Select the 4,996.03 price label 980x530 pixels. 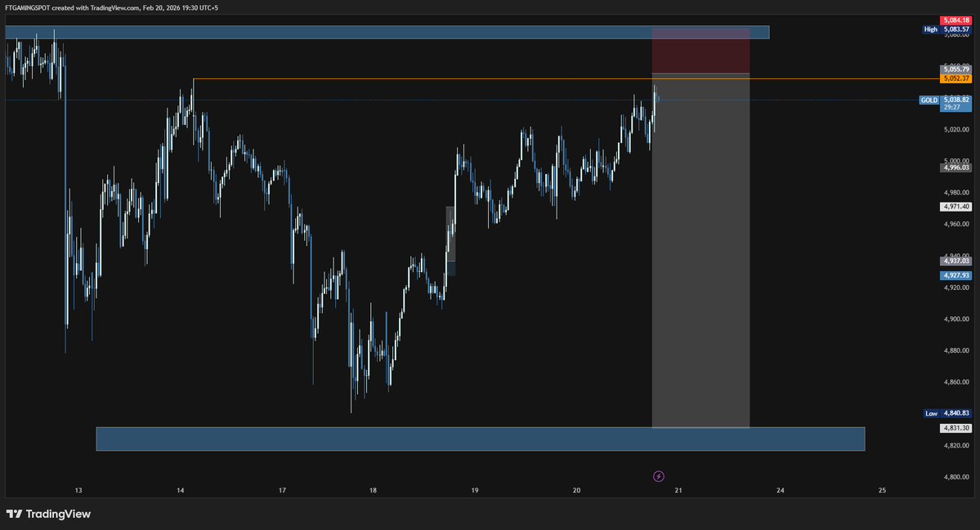tap(956, 167)
